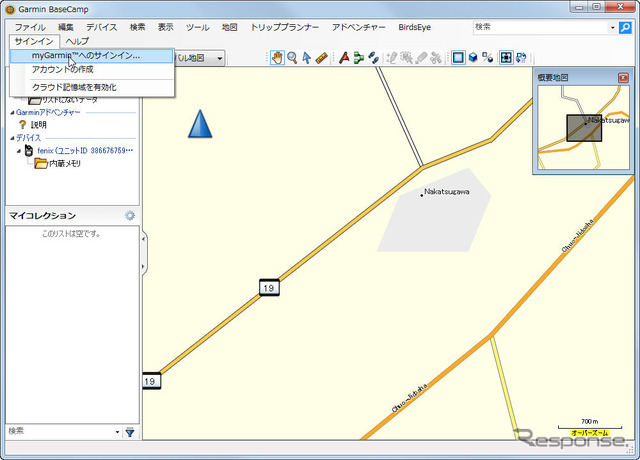Open the ヘルプ menu
The height and width of the screenshot is (460, 640).
coord(77,41)
